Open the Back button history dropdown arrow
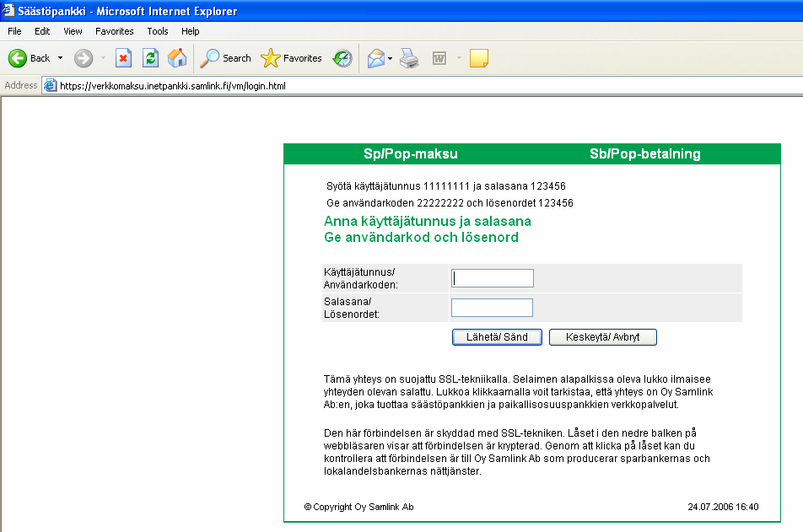The width and height of the screenshot is (803, 532). [x=61, y=58]
